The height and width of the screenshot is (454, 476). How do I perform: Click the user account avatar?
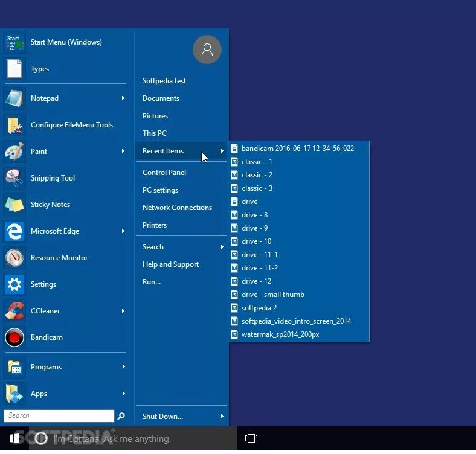[207, 50]
